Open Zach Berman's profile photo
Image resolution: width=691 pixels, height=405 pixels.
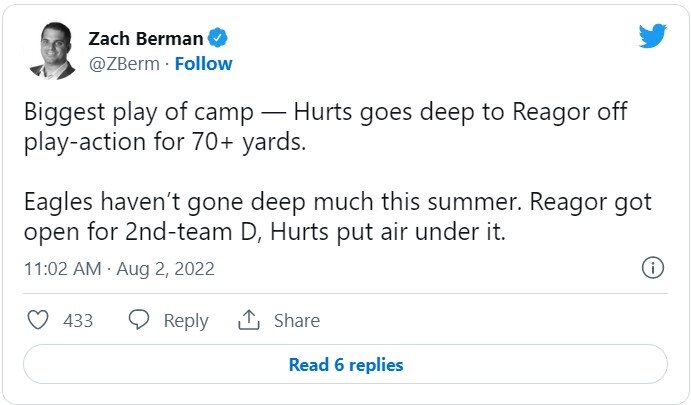[53, 51]
